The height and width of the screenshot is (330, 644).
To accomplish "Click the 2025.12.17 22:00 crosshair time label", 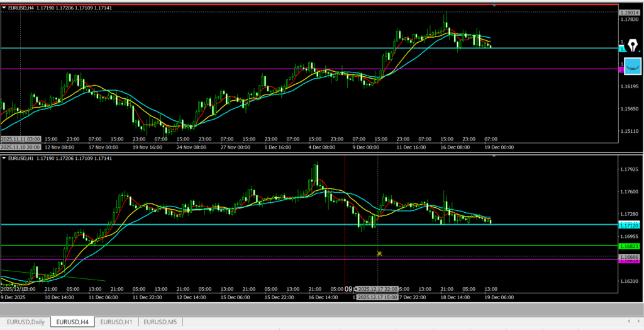I will [377, 288].
